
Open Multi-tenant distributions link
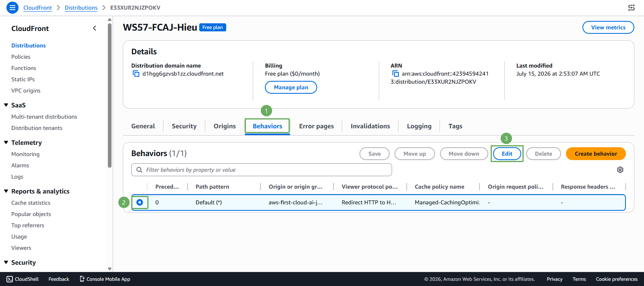point(44,117)
